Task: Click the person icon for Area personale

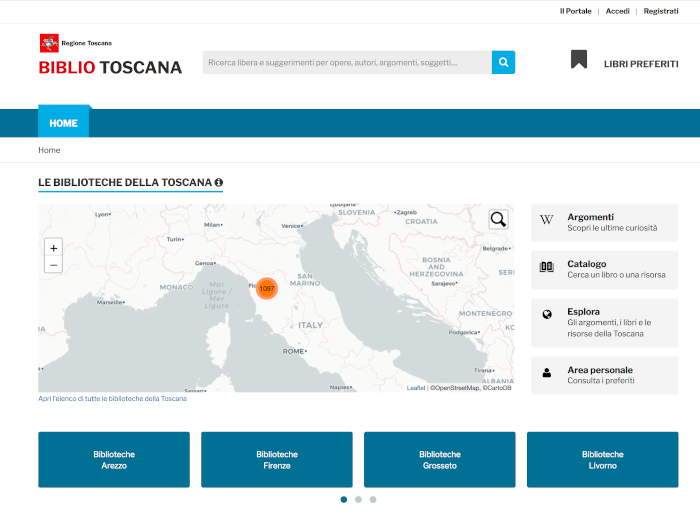Action: point(546,372)
